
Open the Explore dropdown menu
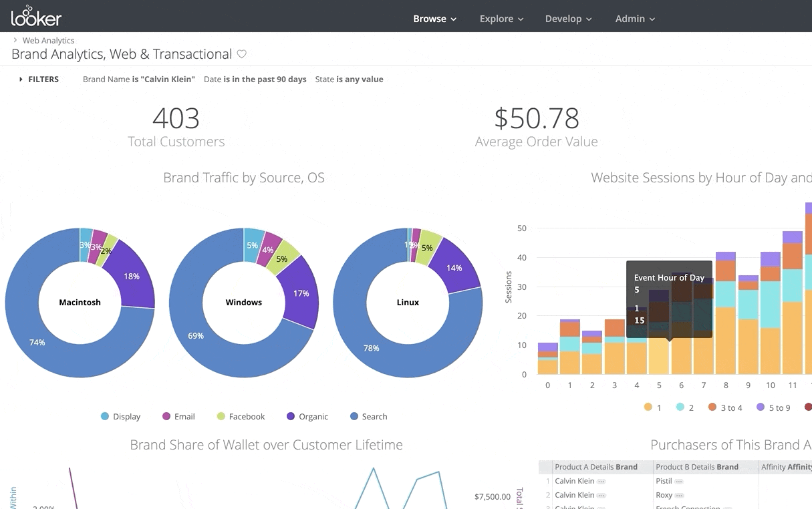pos(502,19)
